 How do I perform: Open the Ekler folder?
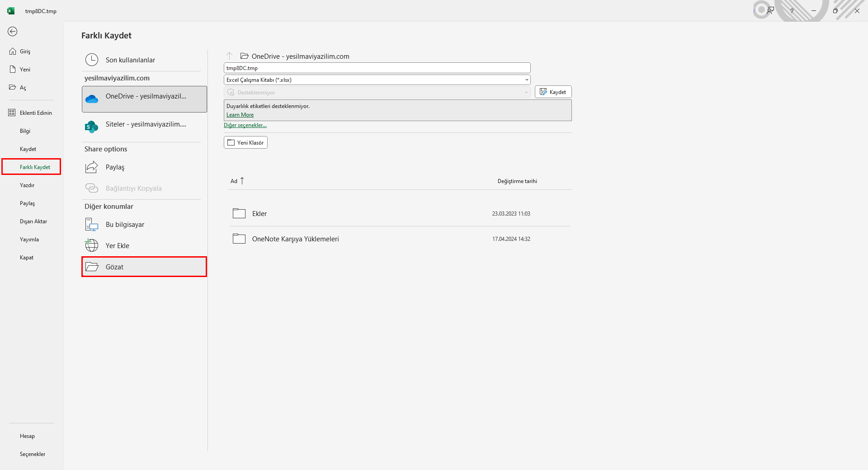coord(259,214)
